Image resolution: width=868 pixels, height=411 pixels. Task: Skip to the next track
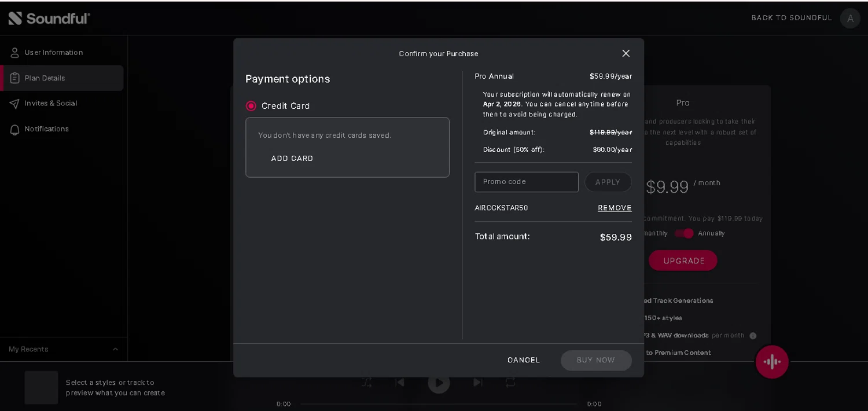click(477, 382)
